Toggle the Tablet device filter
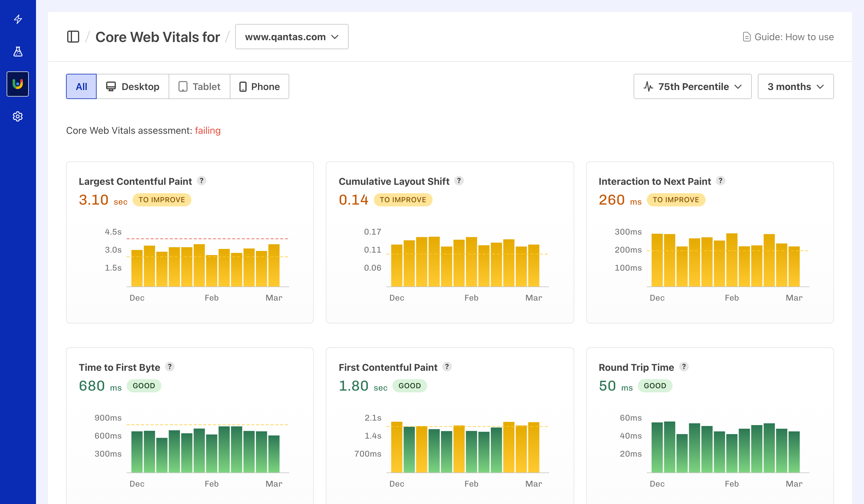Image resolution: width=864 pixels, height=504 pixels. (199, 86)
